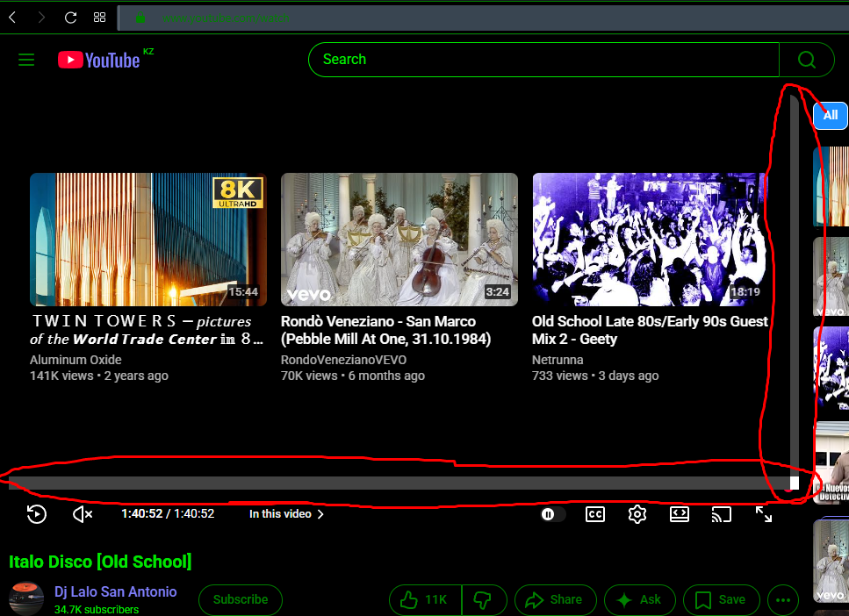Image resolution: width=849 pixels, height=616 pixels.
Task: Replay the video with the replay icon
Action: pyautogui.click(x=37, y=513)
